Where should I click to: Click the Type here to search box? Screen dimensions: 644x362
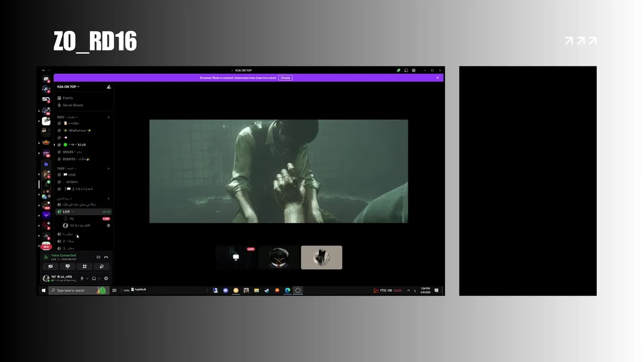point(78,291)
